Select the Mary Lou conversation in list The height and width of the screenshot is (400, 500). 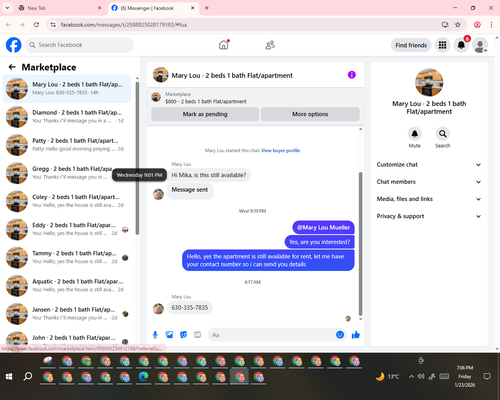click(67, 89)
